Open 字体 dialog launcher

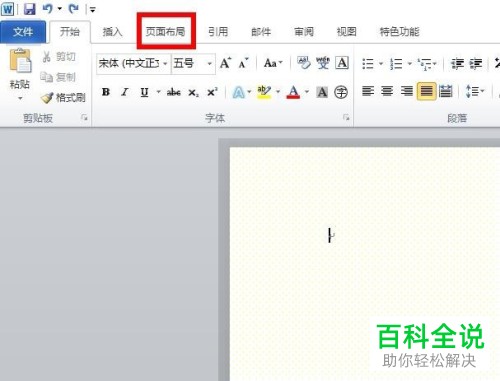346,117
